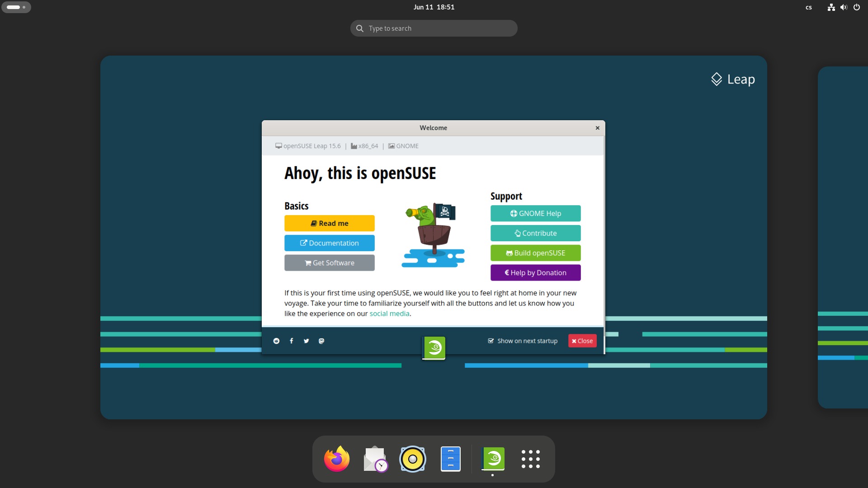Open Firefox from the dock
Image resolution: width=868 pixels, height=488 pixels.
(x=337, y=459)
